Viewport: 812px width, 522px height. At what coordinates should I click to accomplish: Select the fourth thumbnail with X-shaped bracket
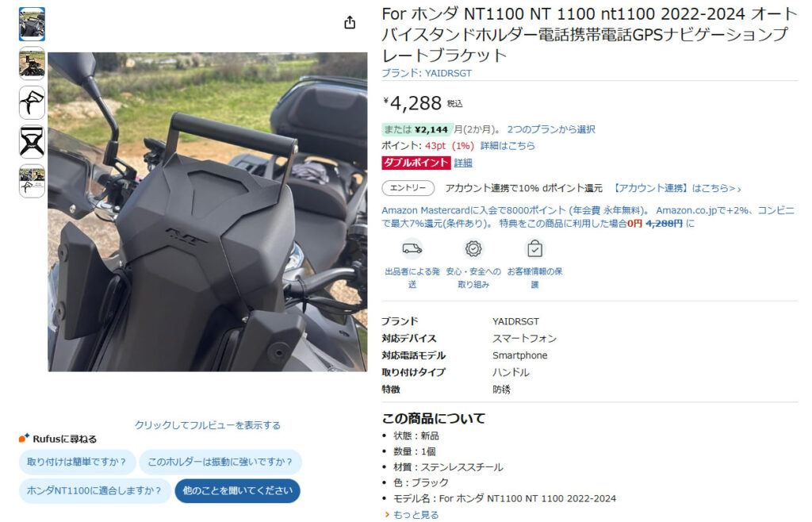(x=32, y=142)
